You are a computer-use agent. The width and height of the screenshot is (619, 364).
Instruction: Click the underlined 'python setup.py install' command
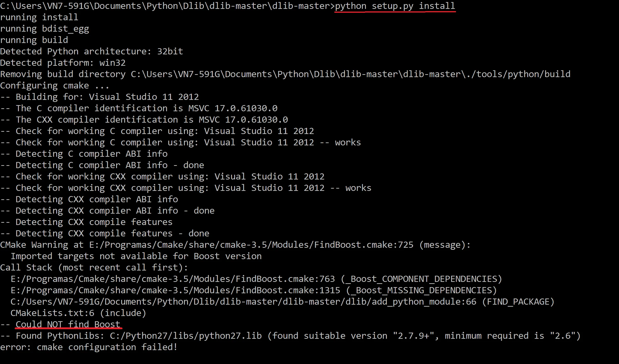(x=395, y=6)
